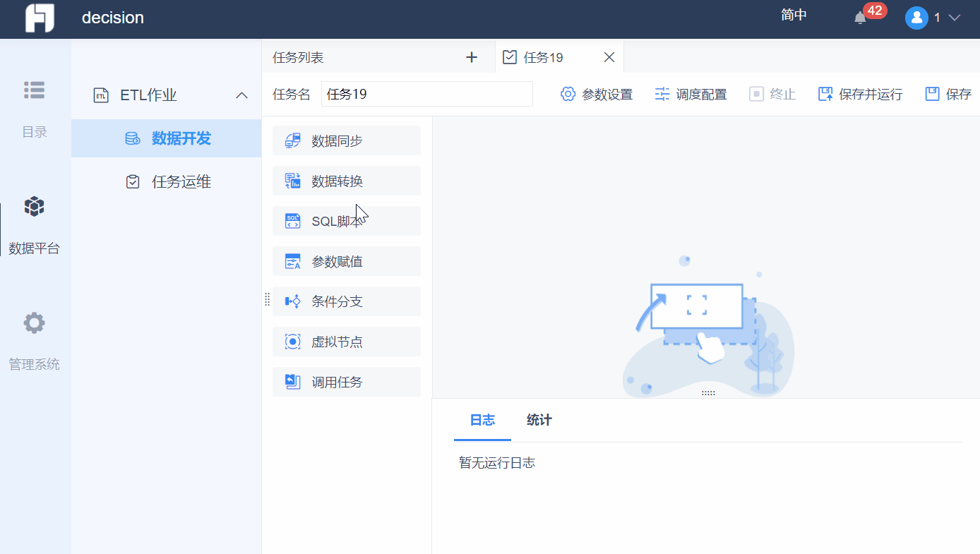Click the 保存并运行 icon
This screenshot has height=554, width=980.
(825, 94)
